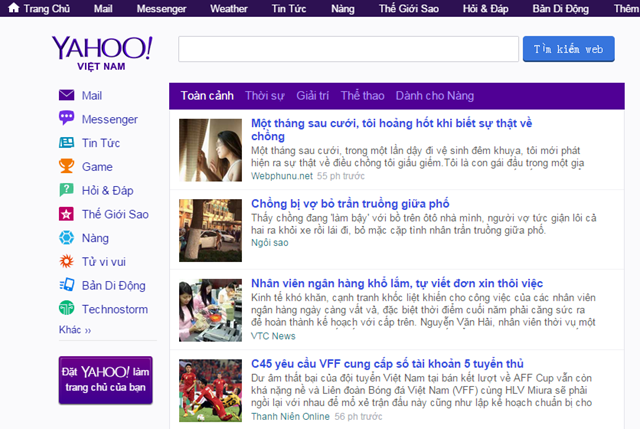Click the Ngôi sao source link

(x=269, y=242)
